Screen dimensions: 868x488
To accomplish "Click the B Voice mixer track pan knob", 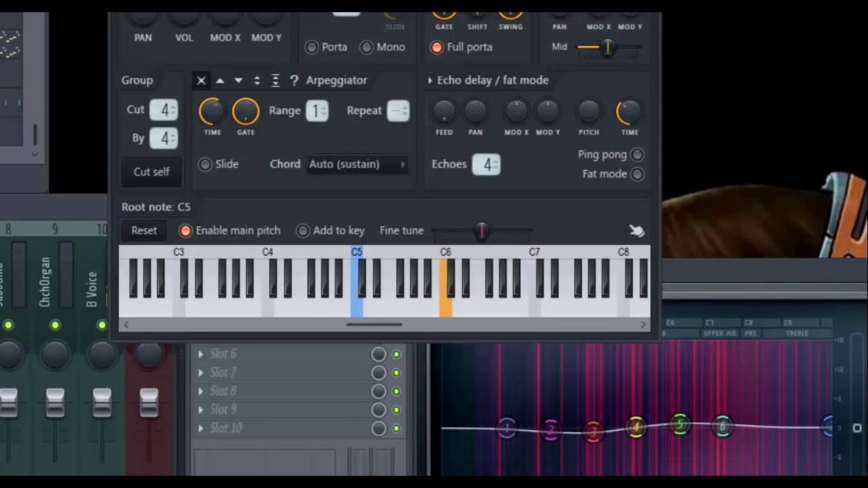I will [102, 354].
